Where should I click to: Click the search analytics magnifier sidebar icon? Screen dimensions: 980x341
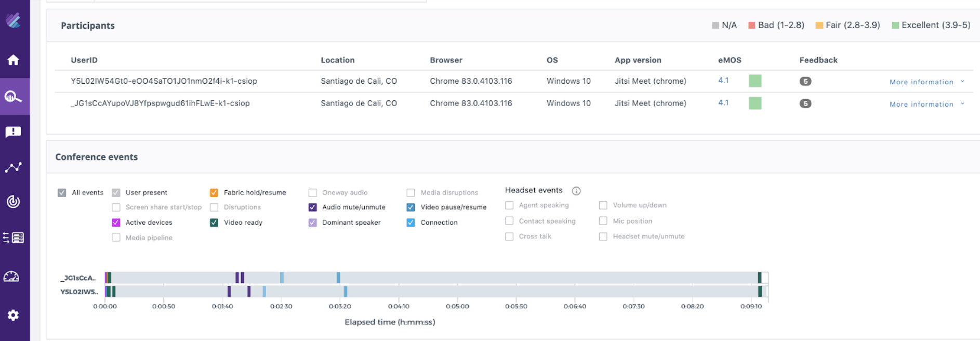(x=14, y=97)
